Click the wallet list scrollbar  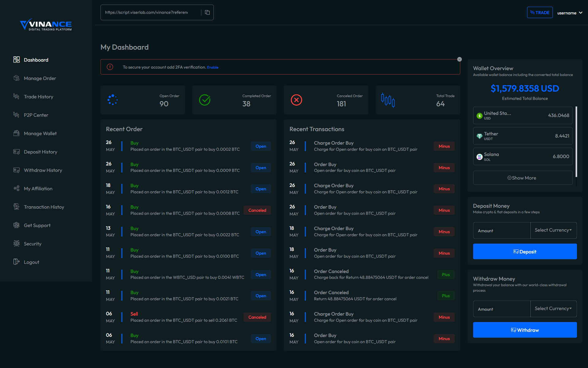[x=576, y=141]
